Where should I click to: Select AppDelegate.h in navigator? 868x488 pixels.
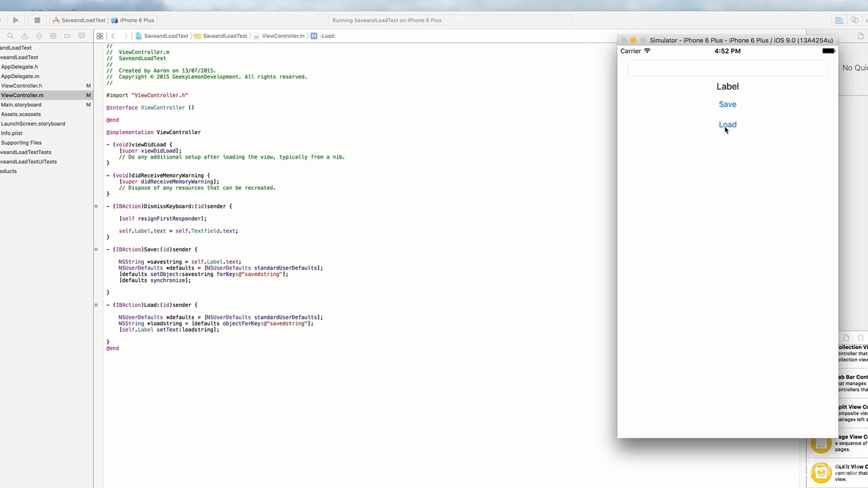click(x=19, y=67)
